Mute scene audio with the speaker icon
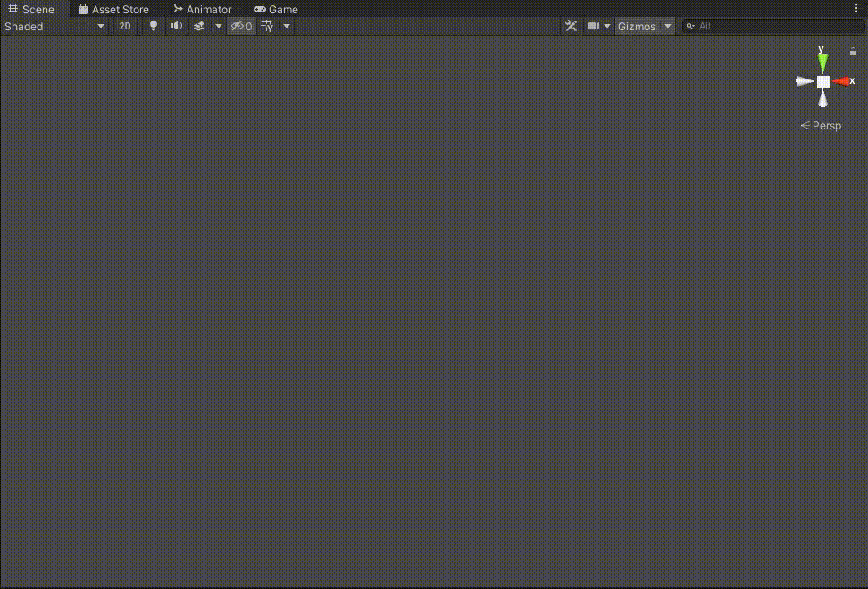 [x=176, y=26]
